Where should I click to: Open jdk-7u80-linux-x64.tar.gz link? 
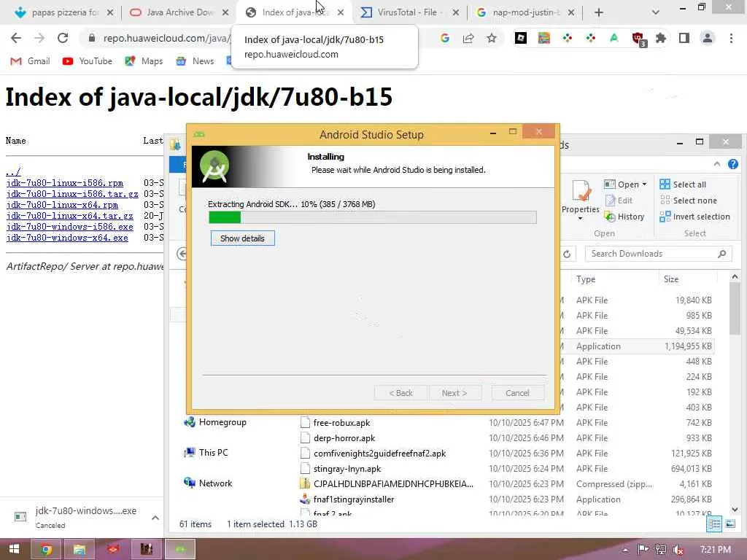69,216
